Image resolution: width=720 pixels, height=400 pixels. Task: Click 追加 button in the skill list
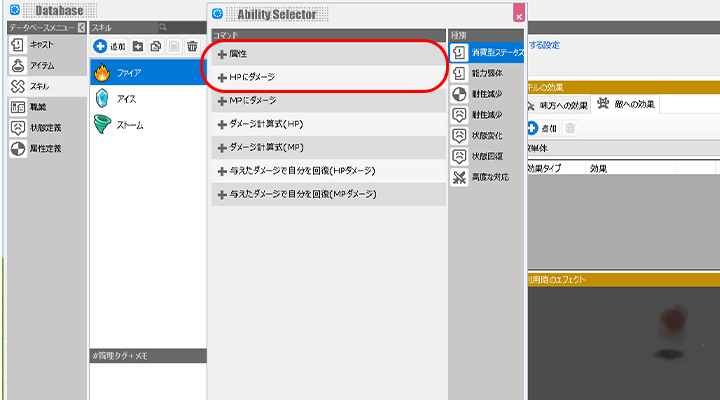point(109,46)
